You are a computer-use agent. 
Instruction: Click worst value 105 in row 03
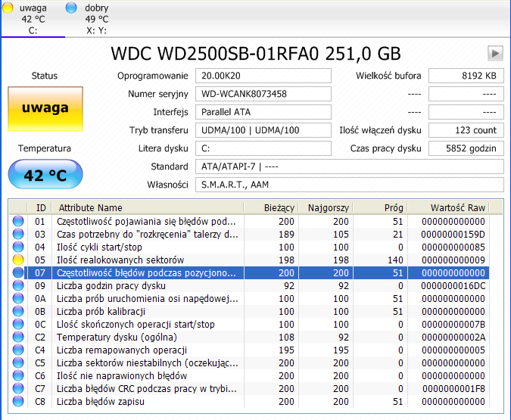coord(341,234)
